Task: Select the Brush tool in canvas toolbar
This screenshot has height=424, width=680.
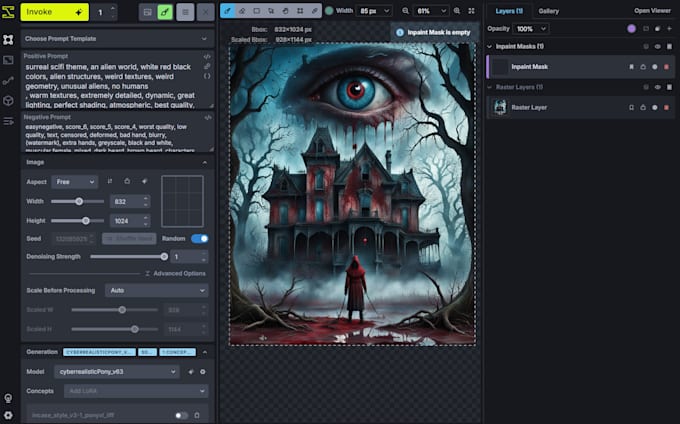Action: point(226,11)
